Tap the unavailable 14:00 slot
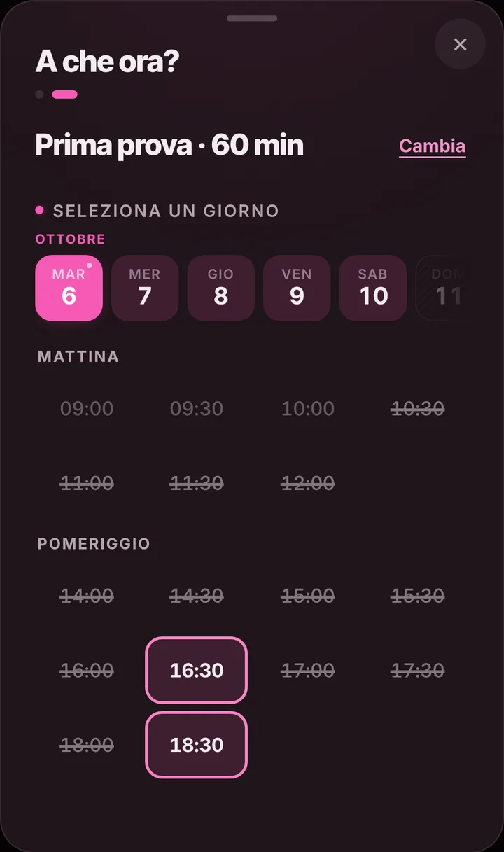 pos(87,596)
